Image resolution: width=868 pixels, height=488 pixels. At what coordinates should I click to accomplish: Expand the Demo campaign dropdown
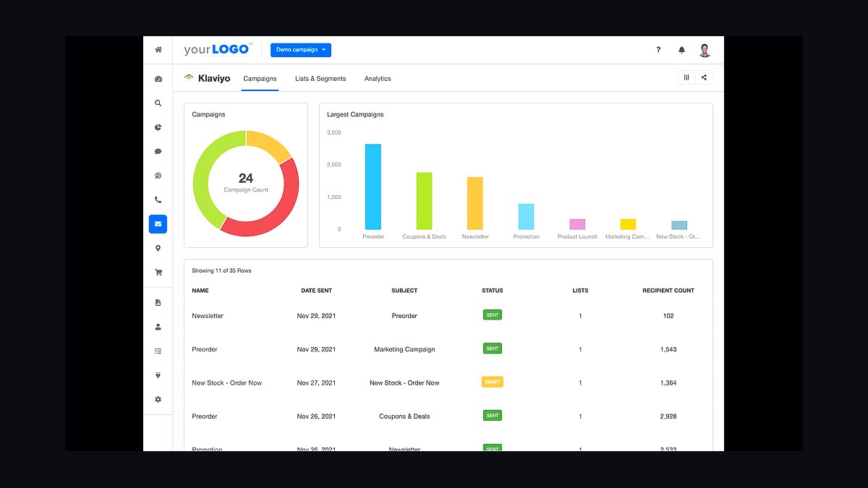tap(301, 50)
